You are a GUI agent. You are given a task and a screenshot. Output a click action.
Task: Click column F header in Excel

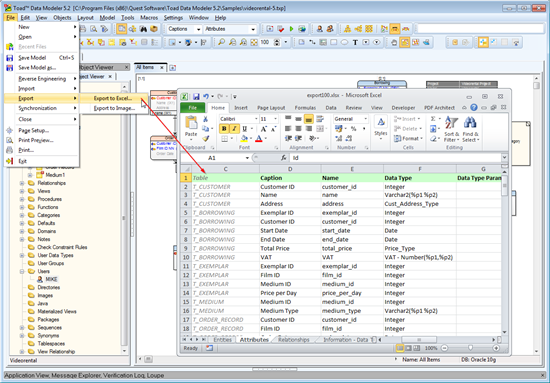pyautogui.click(x=420, y=169)
